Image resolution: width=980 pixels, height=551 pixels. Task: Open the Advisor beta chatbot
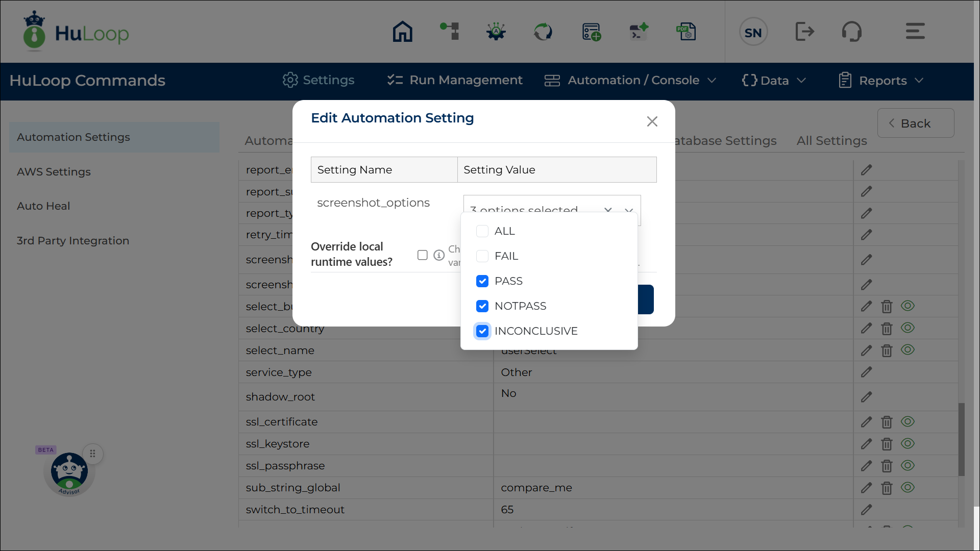click(x=69, y=472)
